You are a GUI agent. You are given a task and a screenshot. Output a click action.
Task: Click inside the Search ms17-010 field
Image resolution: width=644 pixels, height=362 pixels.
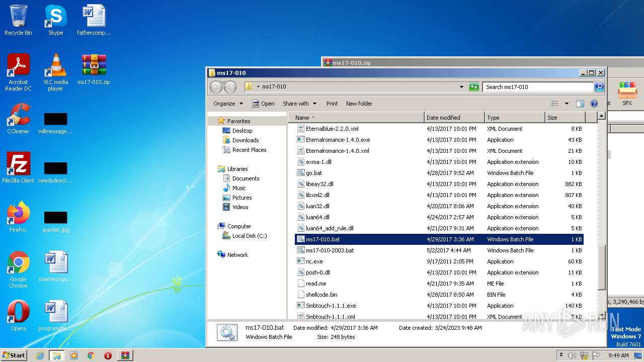pos(537,87)
